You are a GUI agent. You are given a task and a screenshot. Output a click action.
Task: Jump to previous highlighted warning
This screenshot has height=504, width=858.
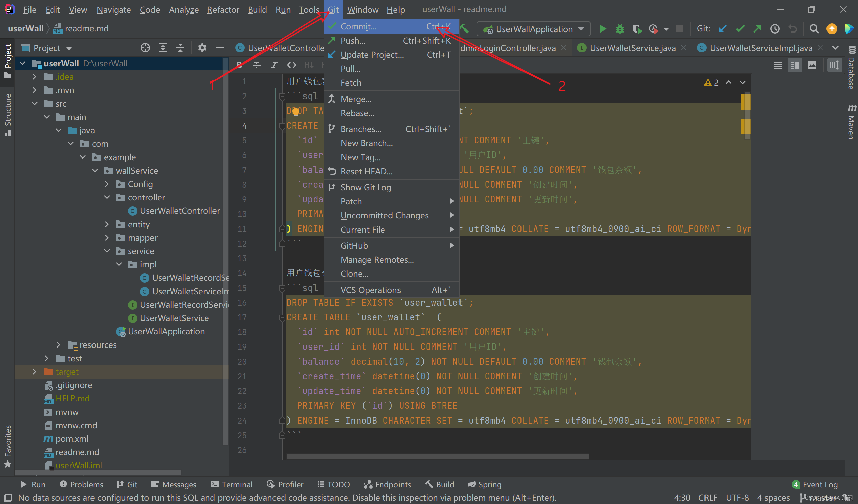728,82
